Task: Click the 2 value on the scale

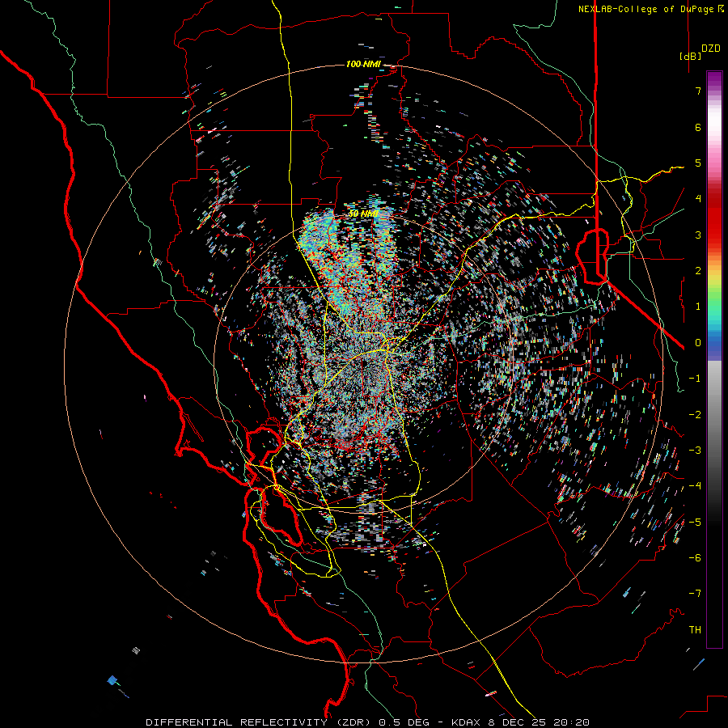Action: (x=698, y=271)
